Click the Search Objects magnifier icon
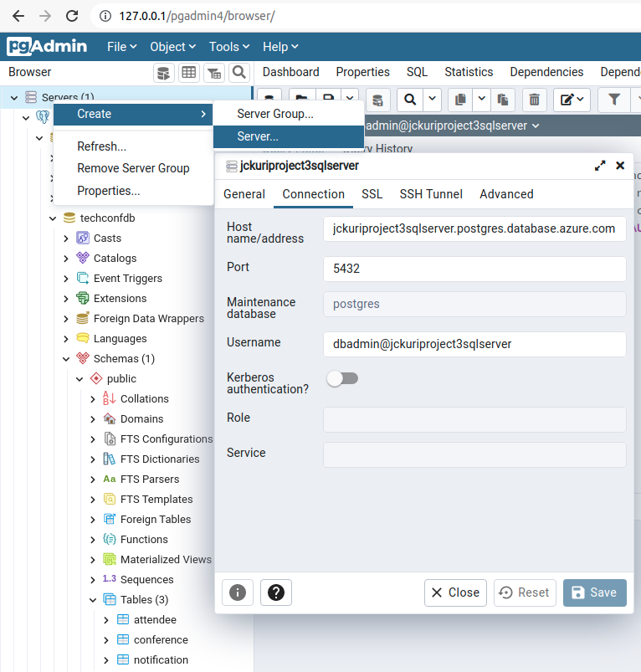 click(x=239, y=73)
